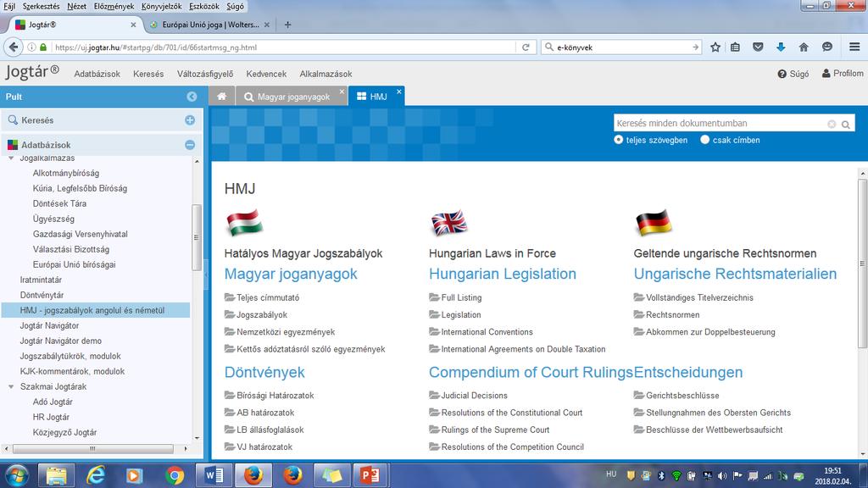Image resolution: width=868 pixels, height=488 pixels.
Task: Go to Firefox home page icon
Action: (x=804, y=47)
